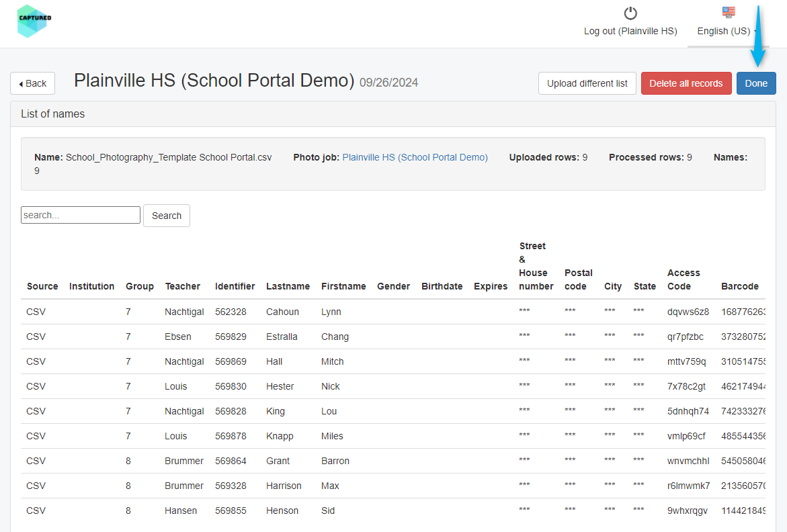Click the Gender column header
The width and height of the screenshot is (787, 532).
[x=394, y=286]
